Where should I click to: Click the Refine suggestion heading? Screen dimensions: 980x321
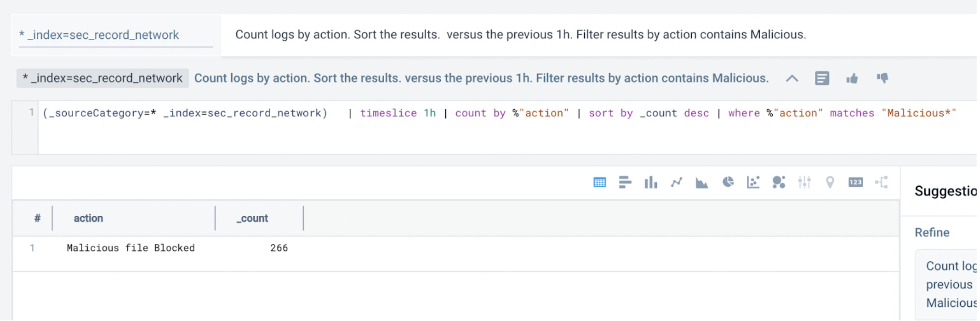pos(932,233)
